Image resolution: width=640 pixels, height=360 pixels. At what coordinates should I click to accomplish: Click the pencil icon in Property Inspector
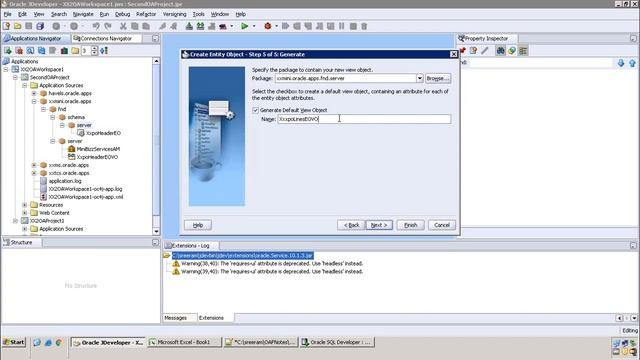pos(484,51)
